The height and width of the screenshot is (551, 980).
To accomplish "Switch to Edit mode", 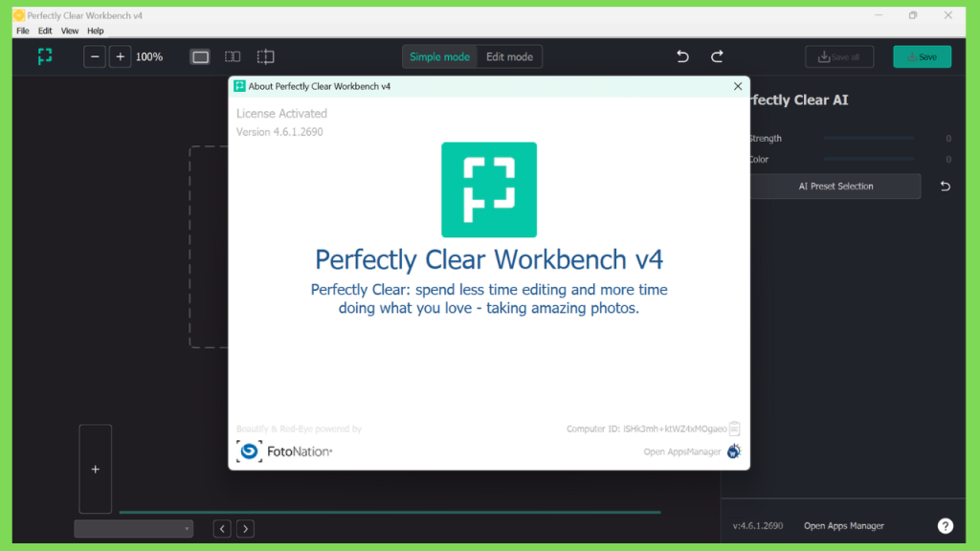I will click(x=509, y=56).
